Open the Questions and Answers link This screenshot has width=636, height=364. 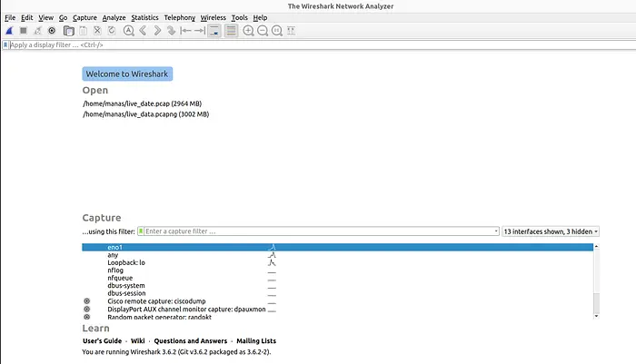click(x=191, y=341)
